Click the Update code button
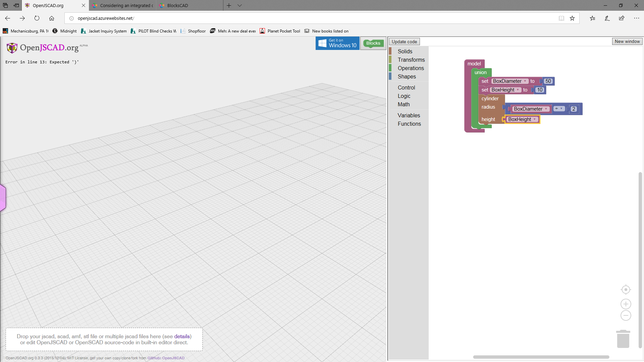 404,42
